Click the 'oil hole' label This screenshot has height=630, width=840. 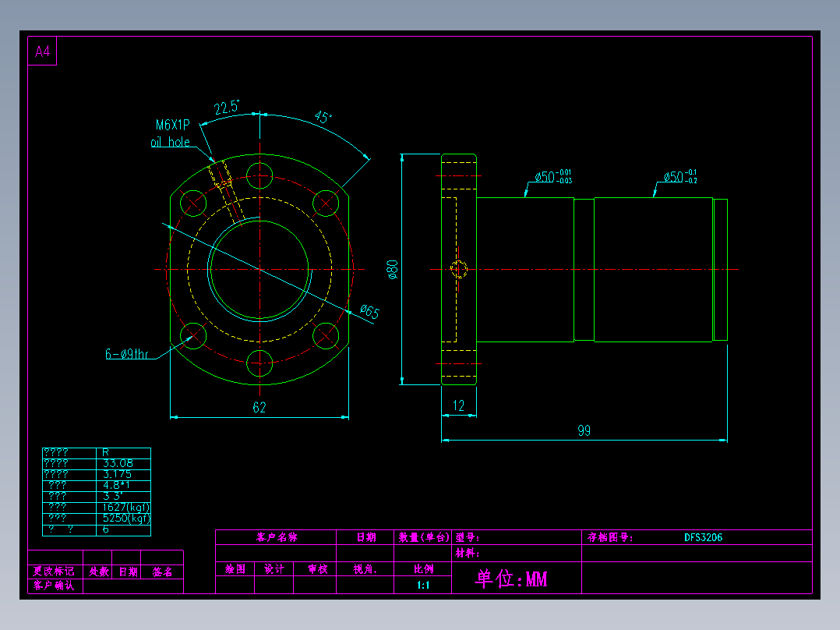(171, 142)
